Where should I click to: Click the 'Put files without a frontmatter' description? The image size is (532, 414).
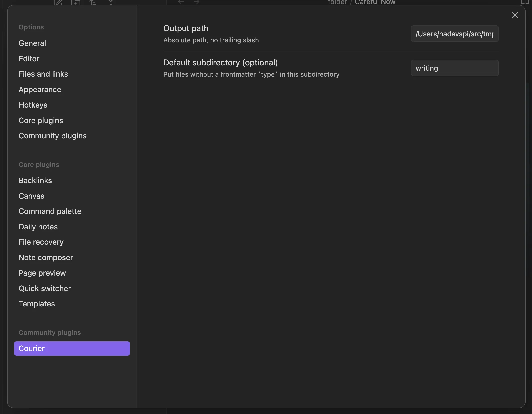(251, 74)
